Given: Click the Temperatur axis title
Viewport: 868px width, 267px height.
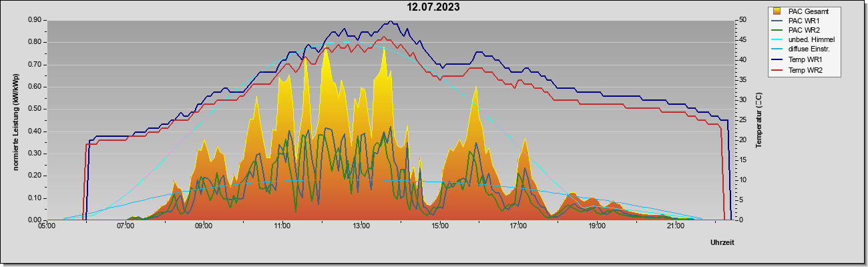Looking at the screenshot, I should (x=759, y=120).
